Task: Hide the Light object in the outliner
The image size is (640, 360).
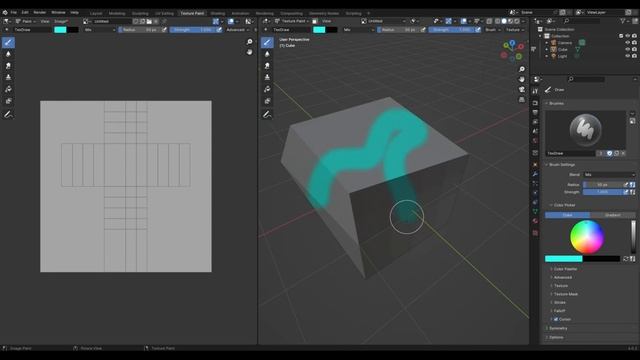Action: pyautogui.click(x=628, y=56)
